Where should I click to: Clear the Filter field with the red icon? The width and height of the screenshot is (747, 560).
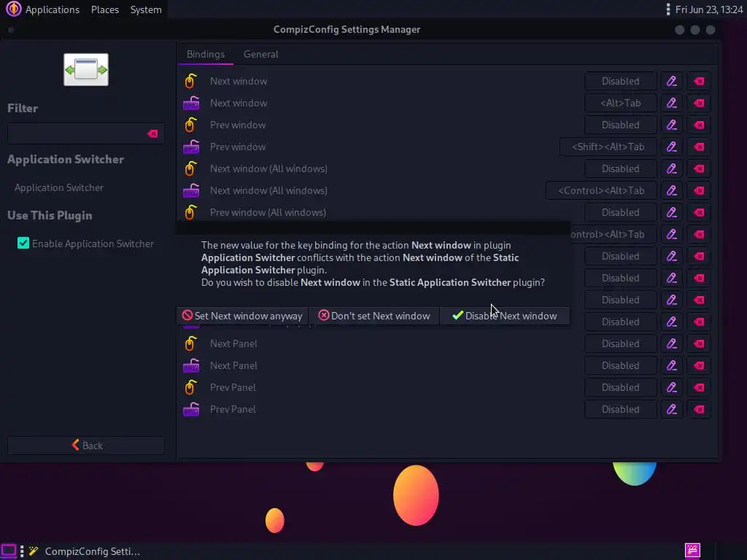152,134
